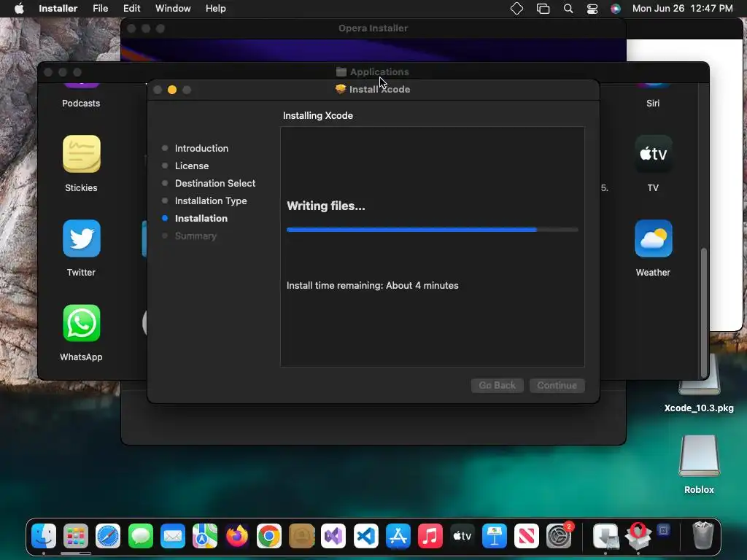Open Visual Studio Code in the Dock
Screen dimensions: 747x560
point(366,536)
